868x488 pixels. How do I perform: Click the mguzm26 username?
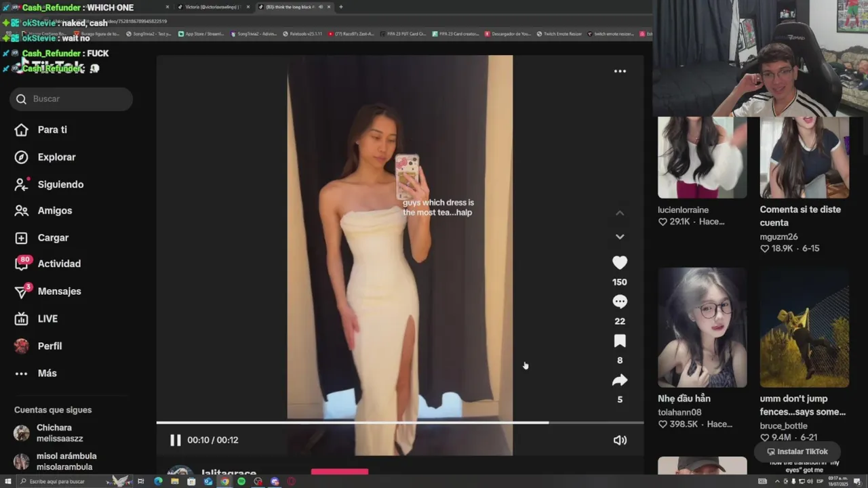coord(778,237)
